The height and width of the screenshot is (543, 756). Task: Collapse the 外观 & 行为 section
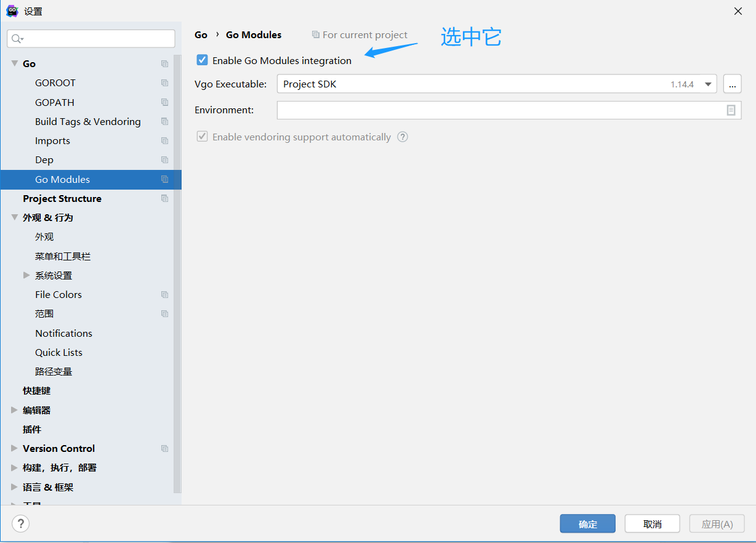click(x=14, y=217)
